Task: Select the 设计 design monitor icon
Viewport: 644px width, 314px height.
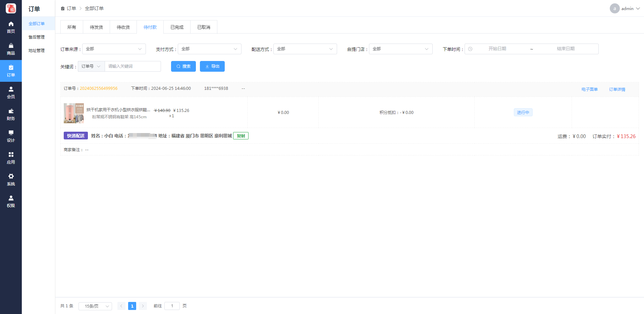Action: click(x=11, y=133)
